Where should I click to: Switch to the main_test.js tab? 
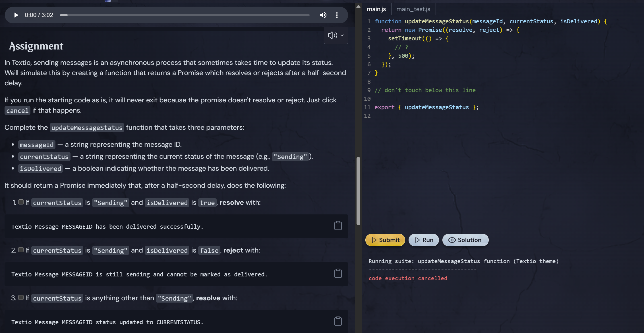tap(413, 9)
